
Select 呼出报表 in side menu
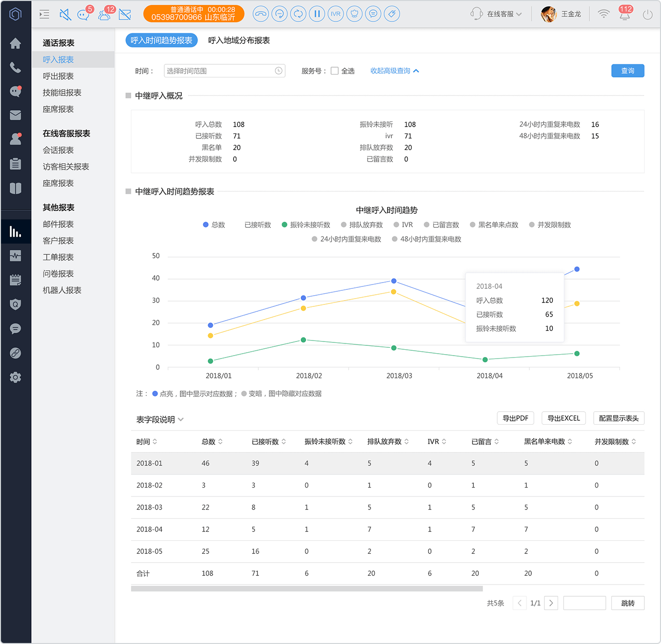[x=58, y=76]
